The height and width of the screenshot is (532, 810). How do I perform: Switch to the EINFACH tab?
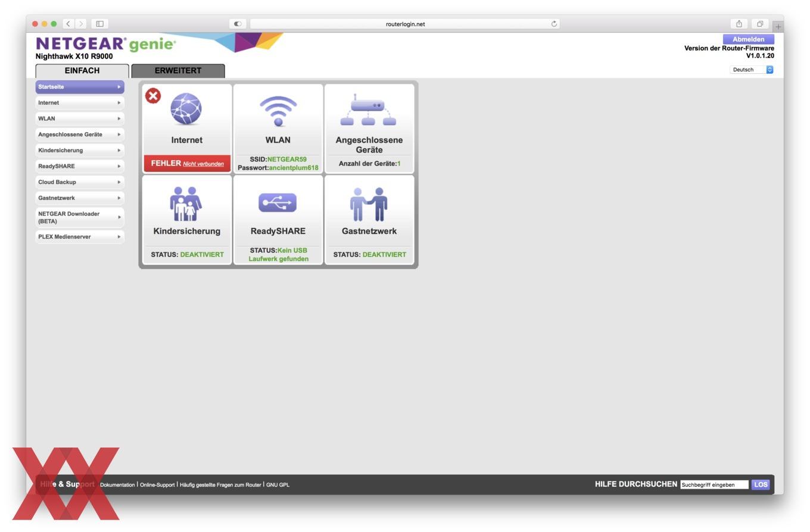82,70
